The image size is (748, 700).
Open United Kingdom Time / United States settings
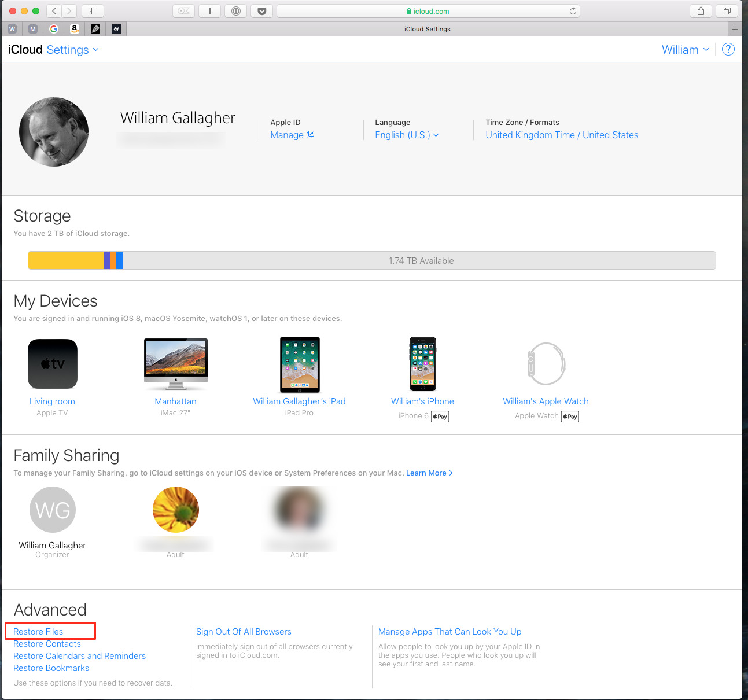coord(562,135)
